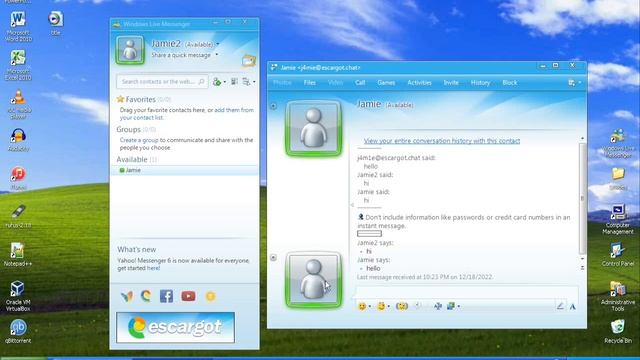This screenshot has width=640, height=360.
Task: Click Block in chat window toolbar
Action: click(509, 83)
